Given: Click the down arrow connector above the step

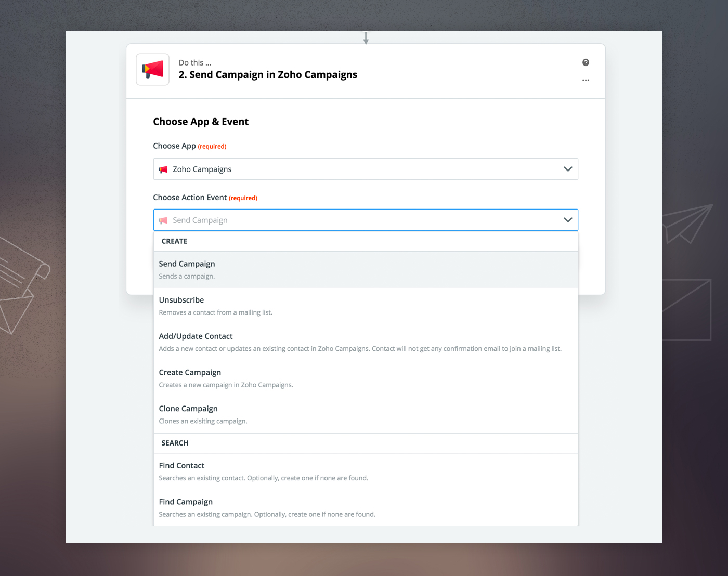Looking at the screenshot, I should point(366,38).
